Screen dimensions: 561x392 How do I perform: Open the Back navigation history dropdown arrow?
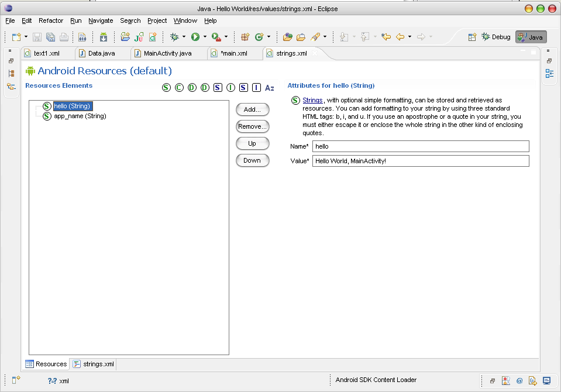click(x=409, y=37)
